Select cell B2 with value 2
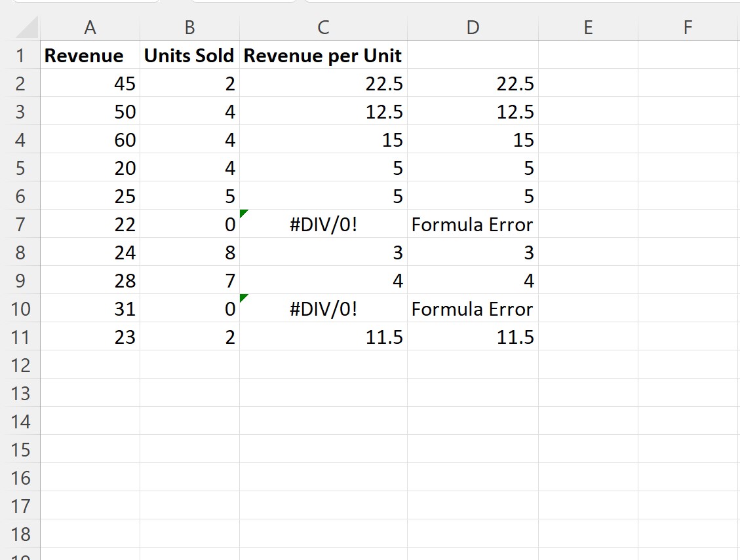The height and width of the screenshot is (560, 740). (189, 83)
